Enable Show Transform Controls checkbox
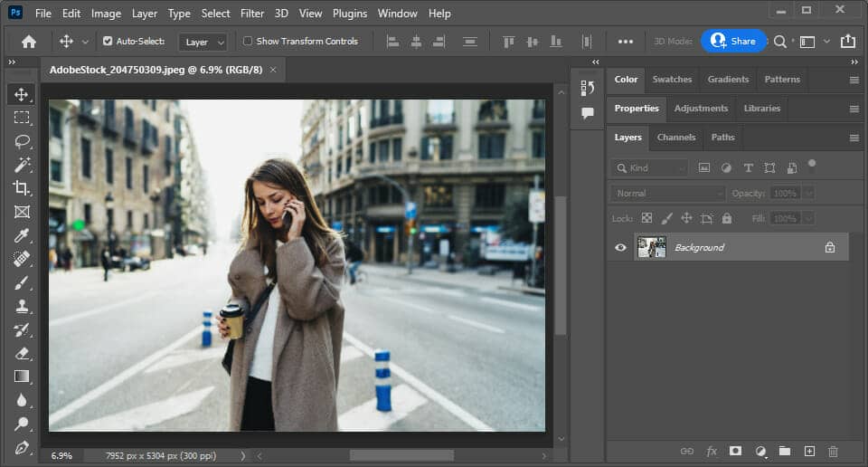This screenshot has width=868, height=467. tap(248, 42)
